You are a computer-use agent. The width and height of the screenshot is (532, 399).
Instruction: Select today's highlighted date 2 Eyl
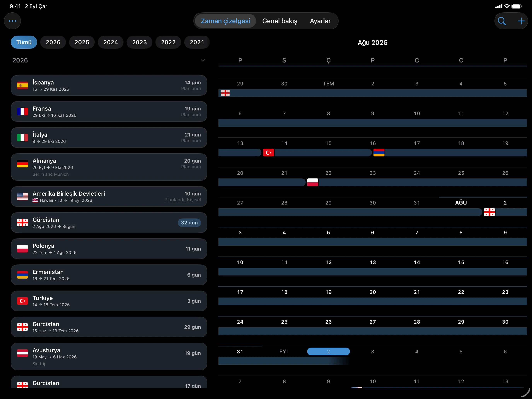[x=328, y=352]
